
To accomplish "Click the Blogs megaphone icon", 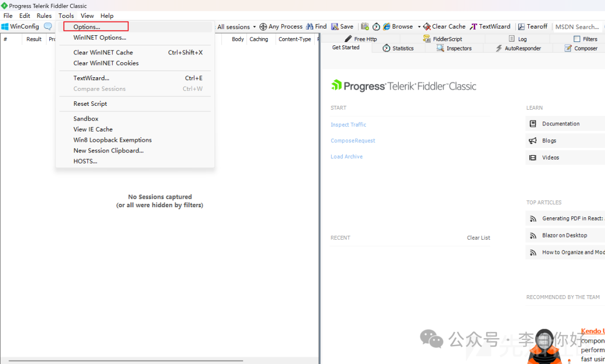I will pyautogui.click(x=533, y=141).
